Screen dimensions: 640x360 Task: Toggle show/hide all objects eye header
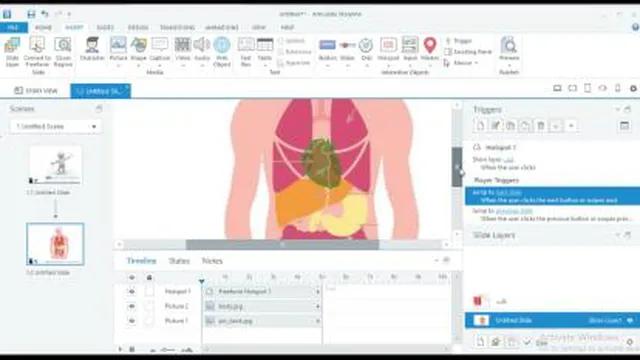131,278
